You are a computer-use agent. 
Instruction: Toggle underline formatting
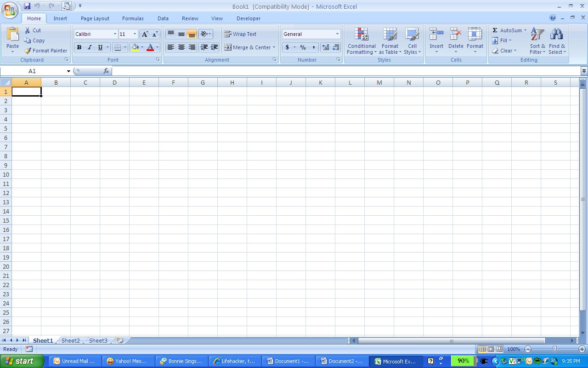[99, 47]
